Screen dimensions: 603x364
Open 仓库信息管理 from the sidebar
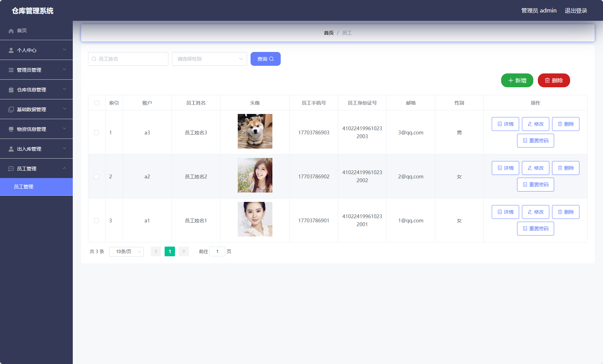pos(10,89)
